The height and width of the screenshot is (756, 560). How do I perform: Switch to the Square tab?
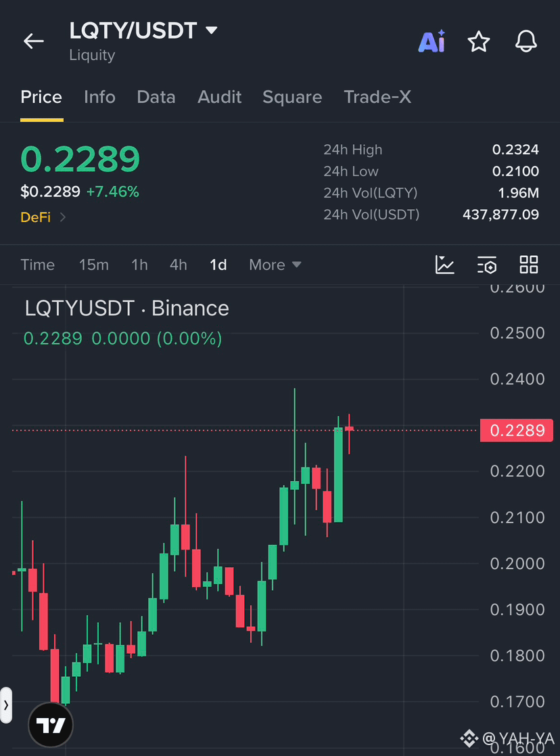pyautogui.click(x=292, y=97)
